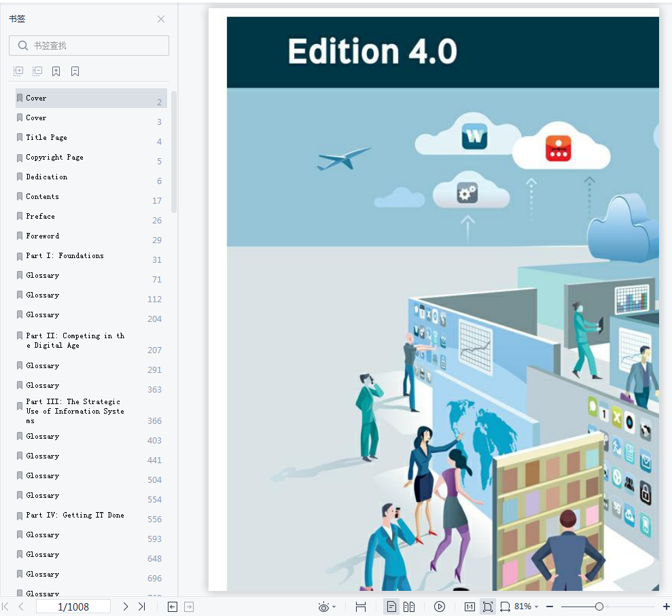Jump to last page button

pyautogui.click(x=142, y=606)
